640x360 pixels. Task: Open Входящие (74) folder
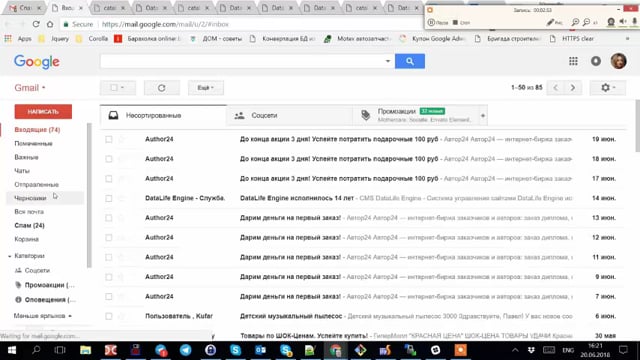click(x=37, y=130)
